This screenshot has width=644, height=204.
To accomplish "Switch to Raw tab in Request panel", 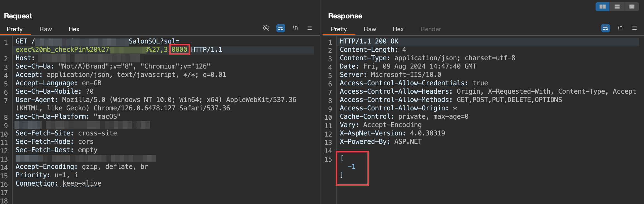I will point(46,29).
